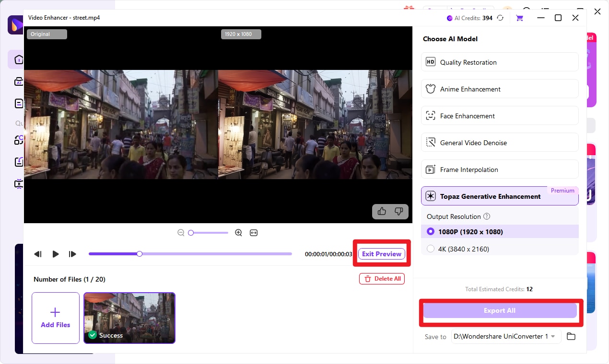Exit the preview mode
The height and width of the screenshot is (364, 609).
click(x=382, y=254)
